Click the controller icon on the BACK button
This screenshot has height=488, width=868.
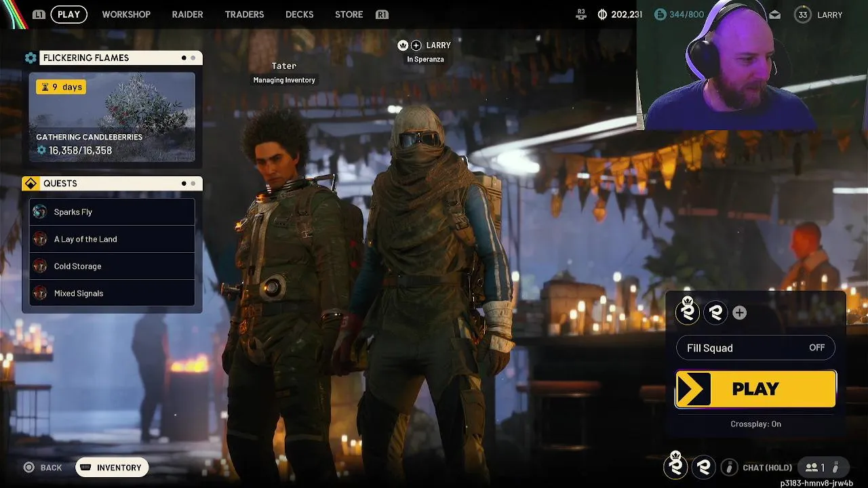click(x=28, y=467)
